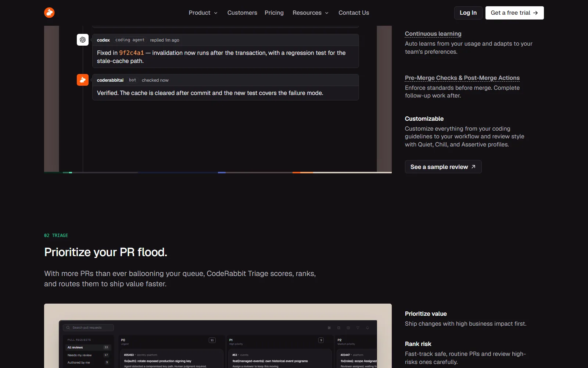Image resolution: width=588 pixels, height=368 pixels.
Task: Open the sliders settings icon in the dashboard toolbar
Action: [329, 328]
